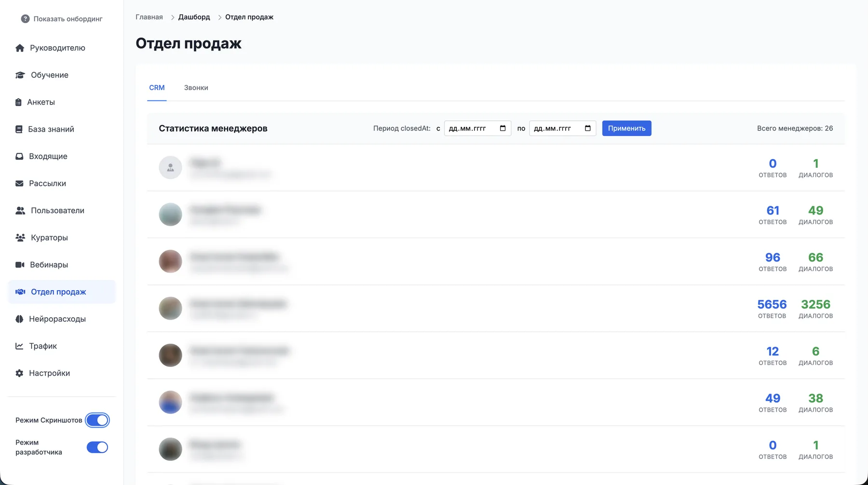
Task: Click the question mark onboarding icon
Action: coord(25,19)
